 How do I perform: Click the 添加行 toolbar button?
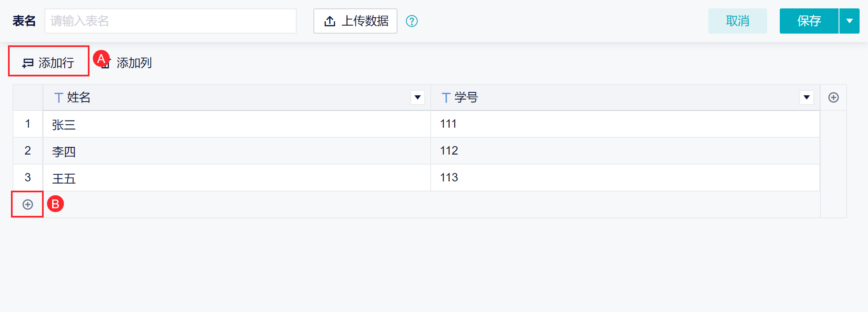click(x=48, y=63)
